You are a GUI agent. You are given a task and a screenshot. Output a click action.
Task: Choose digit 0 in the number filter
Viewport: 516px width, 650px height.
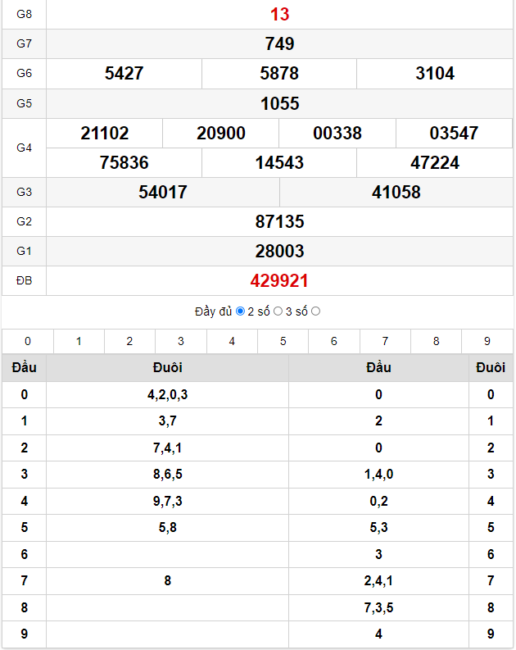coord(28,341)
